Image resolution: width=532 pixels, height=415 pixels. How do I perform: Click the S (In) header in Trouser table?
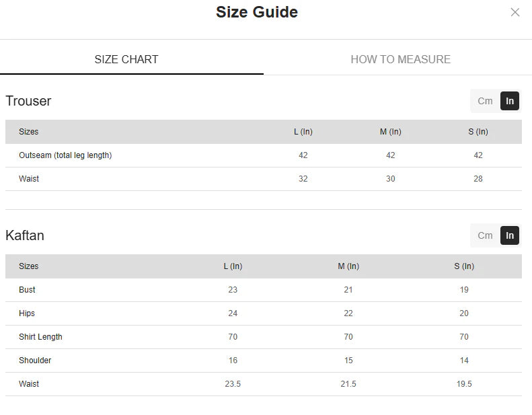[478, 132]
